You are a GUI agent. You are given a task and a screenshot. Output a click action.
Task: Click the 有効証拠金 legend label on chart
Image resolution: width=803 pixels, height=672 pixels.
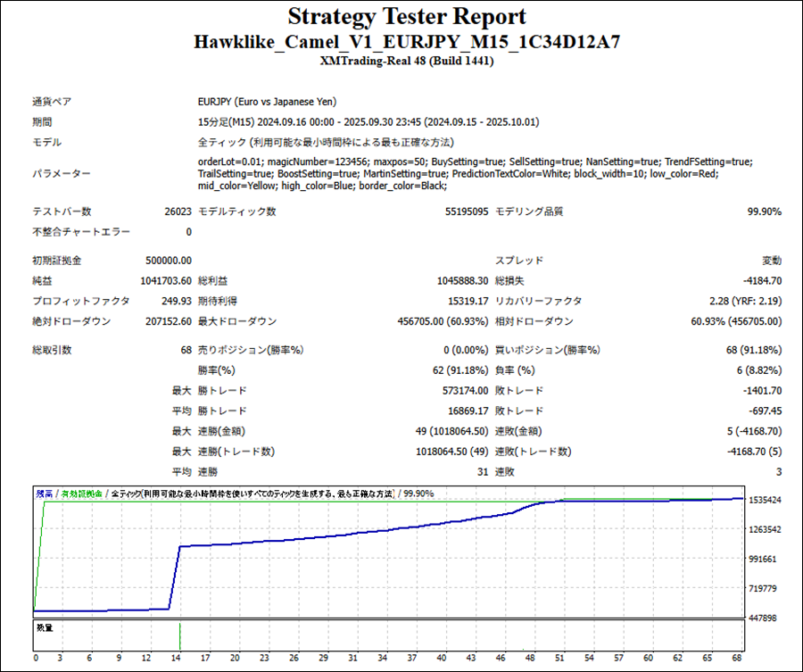click(x=81, y=494)
